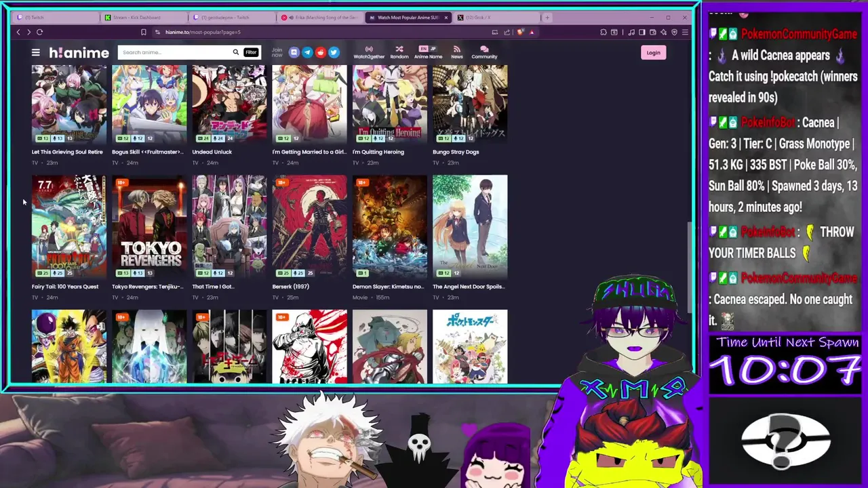Viewport: 868px width, 488px height.
Task: Open the Dragon Ball poster in the bottom row
Action: 69,346
